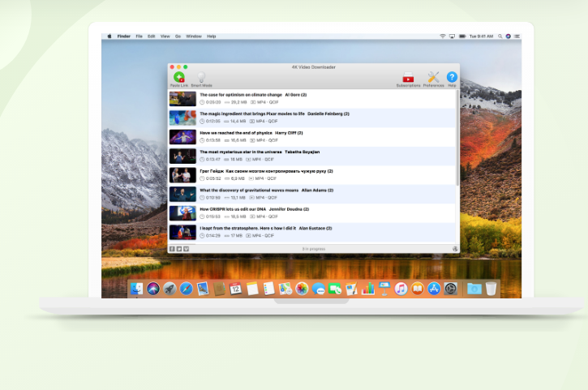Click the Twitter icon in status bar
This screenshot has height=390, width=588.
[x=179, y=249]
